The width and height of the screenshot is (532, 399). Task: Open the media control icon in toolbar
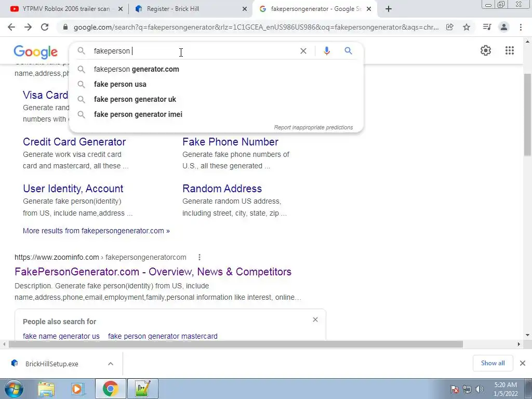[487, 27]
